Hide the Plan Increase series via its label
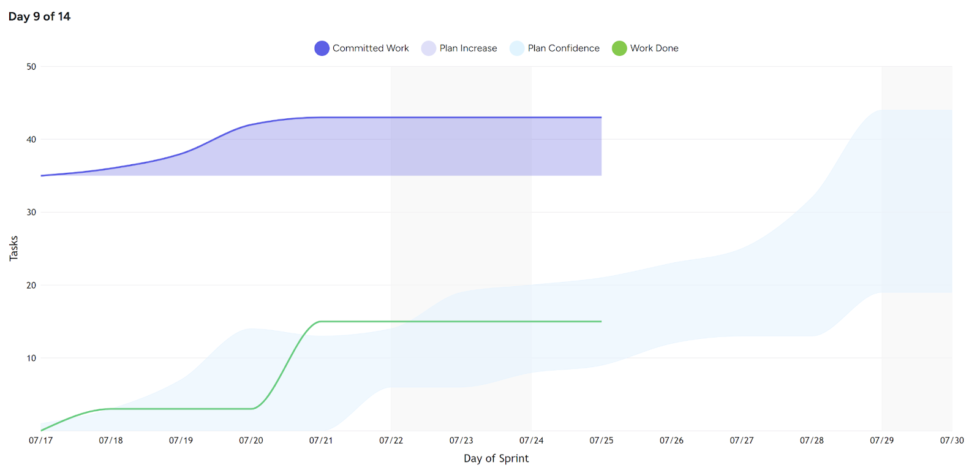Screen dimensions: 980x470 (x=468, y=48)
